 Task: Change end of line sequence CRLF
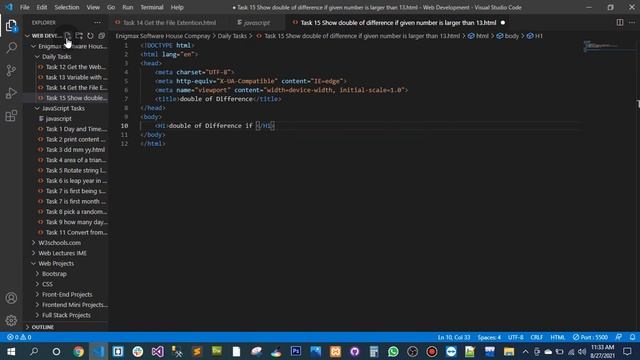pos(536,337)
